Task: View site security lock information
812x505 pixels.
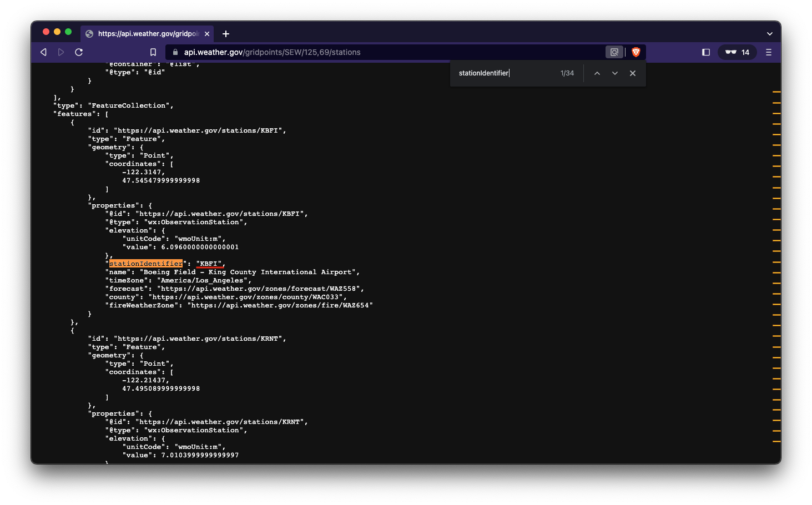Action: point(175,52)
